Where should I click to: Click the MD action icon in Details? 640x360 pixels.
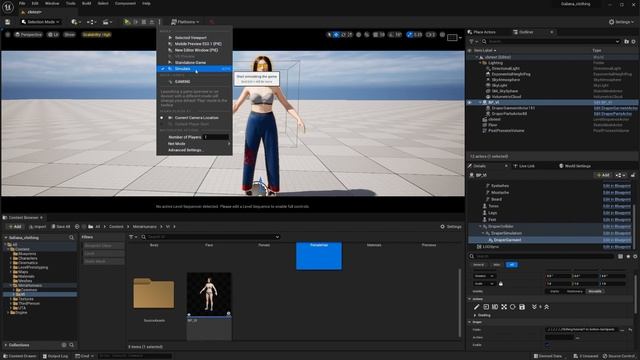point(495,307)
